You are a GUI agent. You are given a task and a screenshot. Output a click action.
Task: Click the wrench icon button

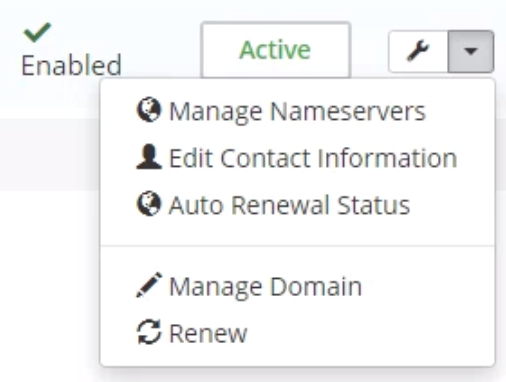point(418,51)
